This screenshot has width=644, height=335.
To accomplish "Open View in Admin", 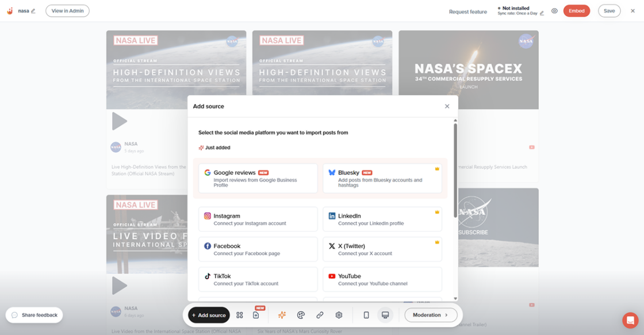I will tap(67, 11).
